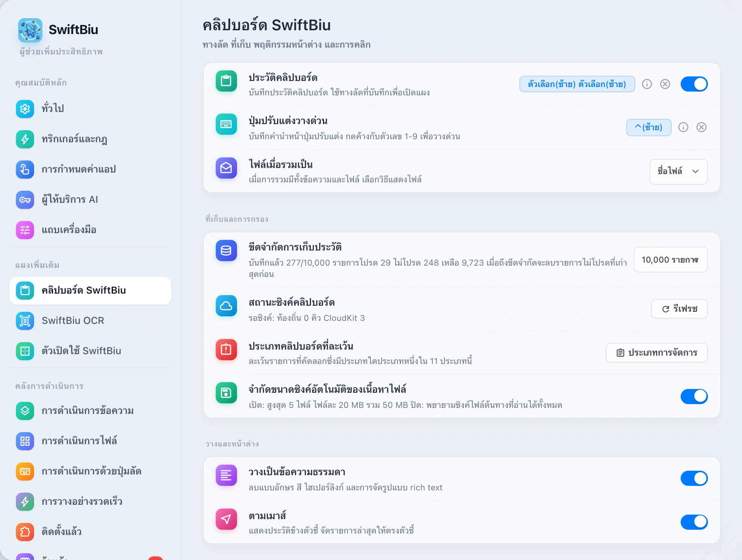Viewport: 742px width, 560px height.
Task: Turn off the ตามเมาส์ switch
Action: point(694,522)
